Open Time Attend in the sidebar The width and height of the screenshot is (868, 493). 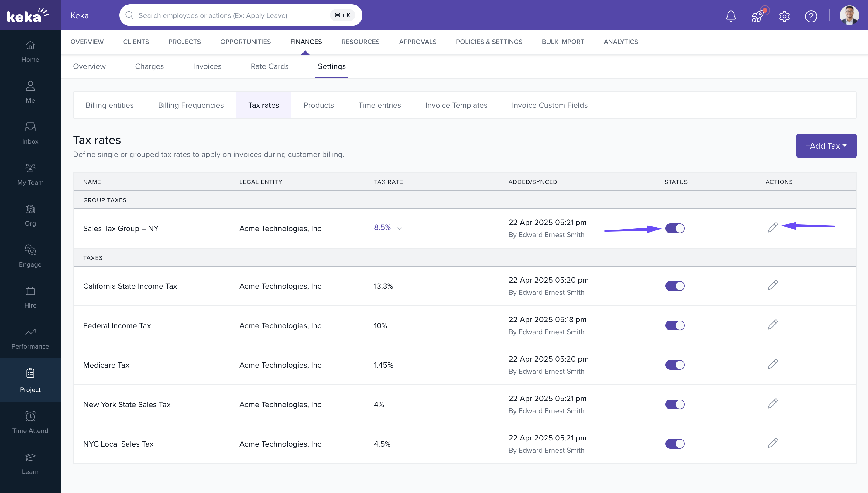click(x=30, y=422)
